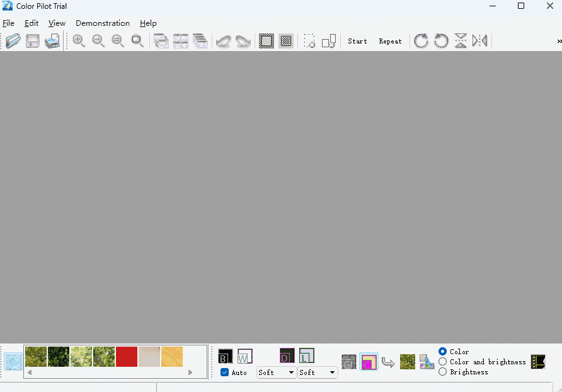Select the dark point tool
Viewport: 562px width, 392px height.
click(x=287, y=355)
